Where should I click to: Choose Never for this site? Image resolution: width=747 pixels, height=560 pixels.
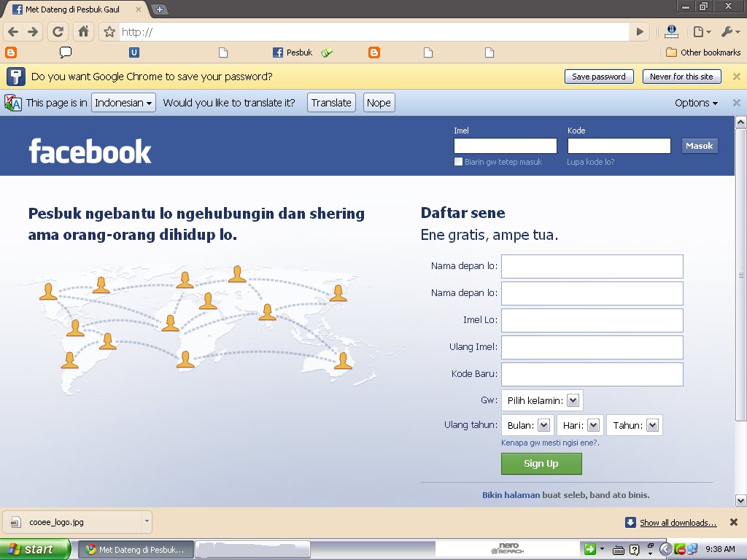pyautogui.click(x=681, y=77)
